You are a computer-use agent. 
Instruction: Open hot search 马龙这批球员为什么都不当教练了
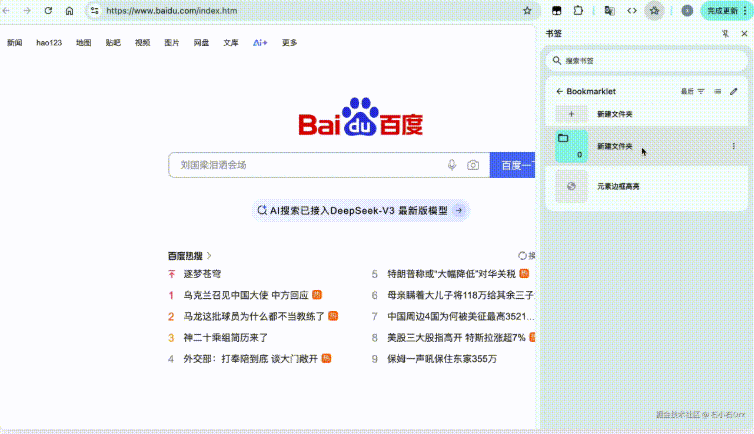[x=254, y=316]
